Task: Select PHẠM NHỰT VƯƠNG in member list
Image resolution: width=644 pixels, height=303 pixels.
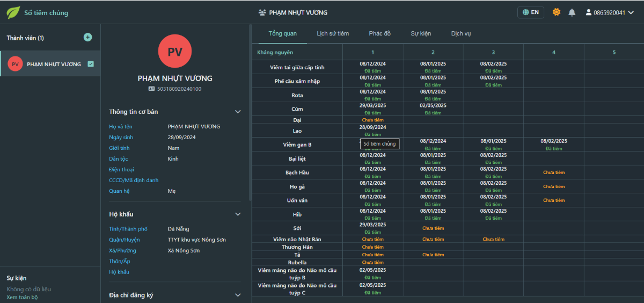Action: 50,64
